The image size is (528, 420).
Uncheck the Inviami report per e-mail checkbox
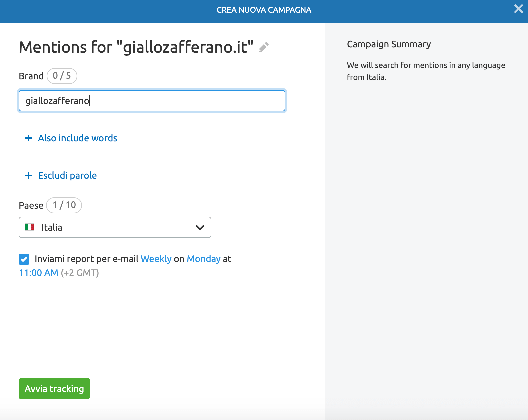(24, 259)
